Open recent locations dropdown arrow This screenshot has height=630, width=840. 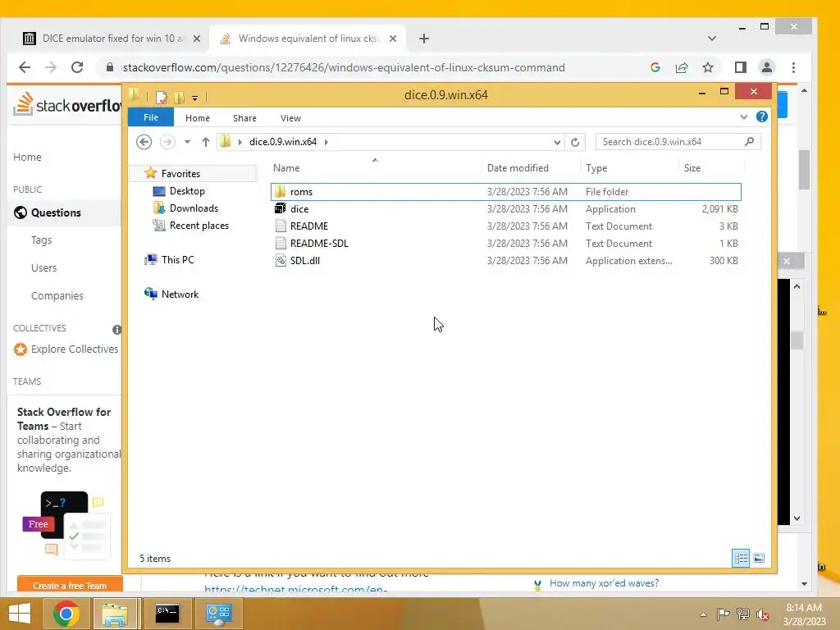coord(187,142)
